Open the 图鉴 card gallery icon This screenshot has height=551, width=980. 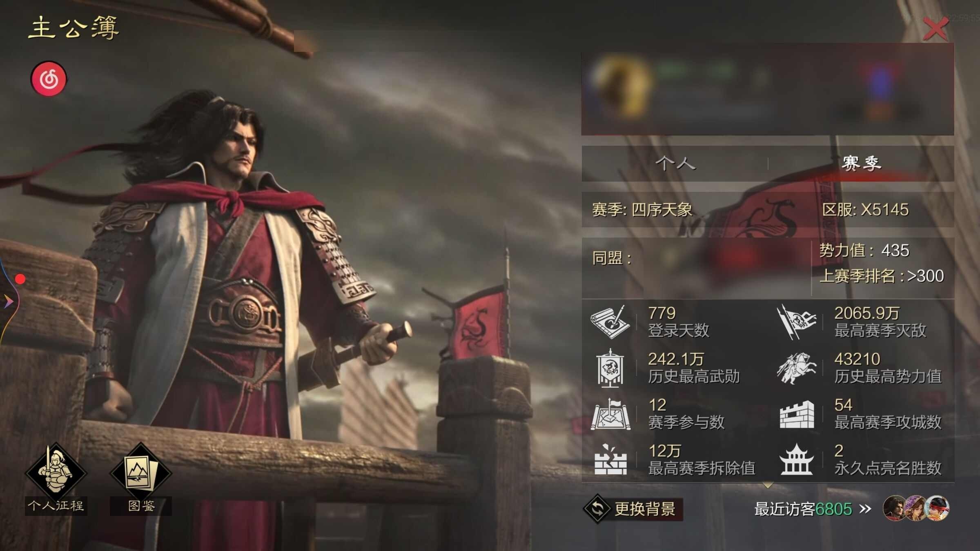pyautogui.click(x=141, y=473)
